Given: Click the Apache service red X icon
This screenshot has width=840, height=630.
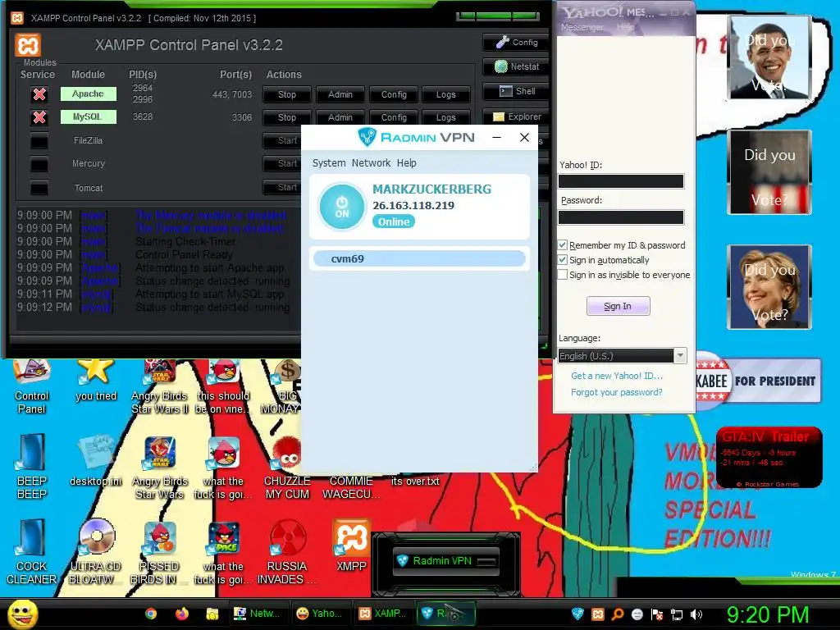Looking at the screenshot, I should (x=39, y=94).
